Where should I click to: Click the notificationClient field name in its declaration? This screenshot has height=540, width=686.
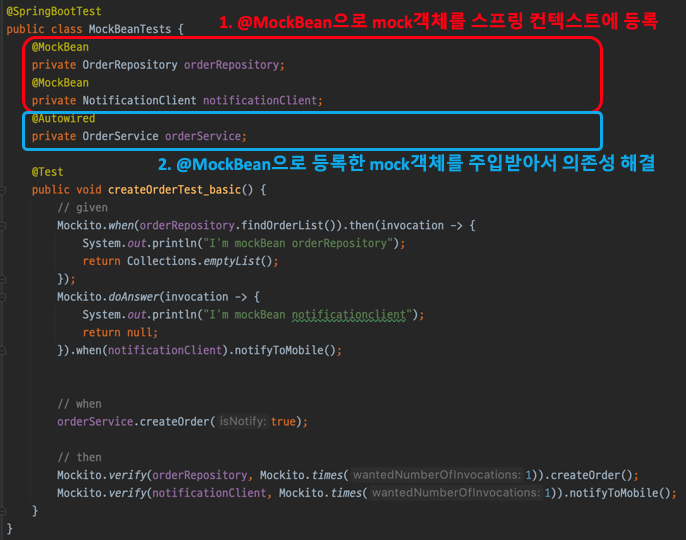tap(260, 101)
